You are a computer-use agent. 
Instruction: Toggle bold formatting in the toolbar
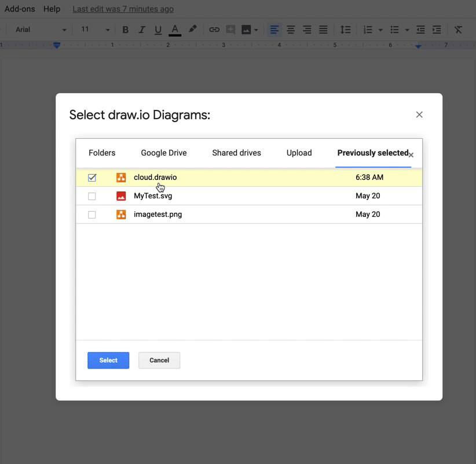(x=126, y=30)
